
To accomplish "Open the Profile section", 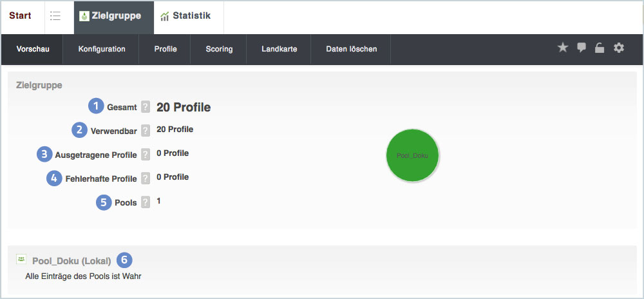I will (165, 49).
